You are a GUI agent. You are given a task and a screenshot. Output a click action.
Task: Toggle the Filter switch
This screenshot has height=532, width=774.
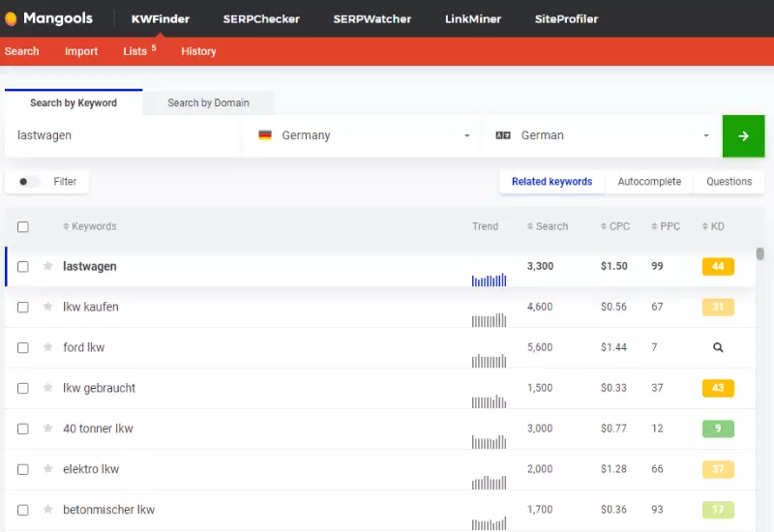(x=28, y=182)
